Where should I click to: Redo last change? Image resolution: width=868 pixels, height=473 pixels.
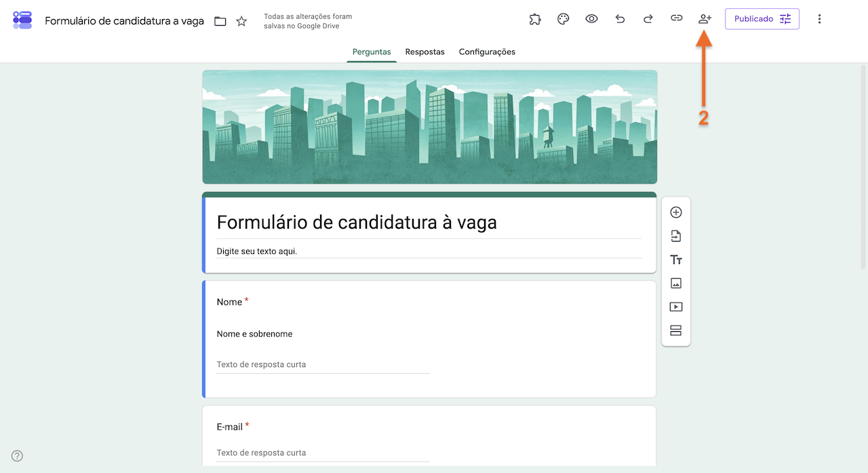[x=648, y=19]
